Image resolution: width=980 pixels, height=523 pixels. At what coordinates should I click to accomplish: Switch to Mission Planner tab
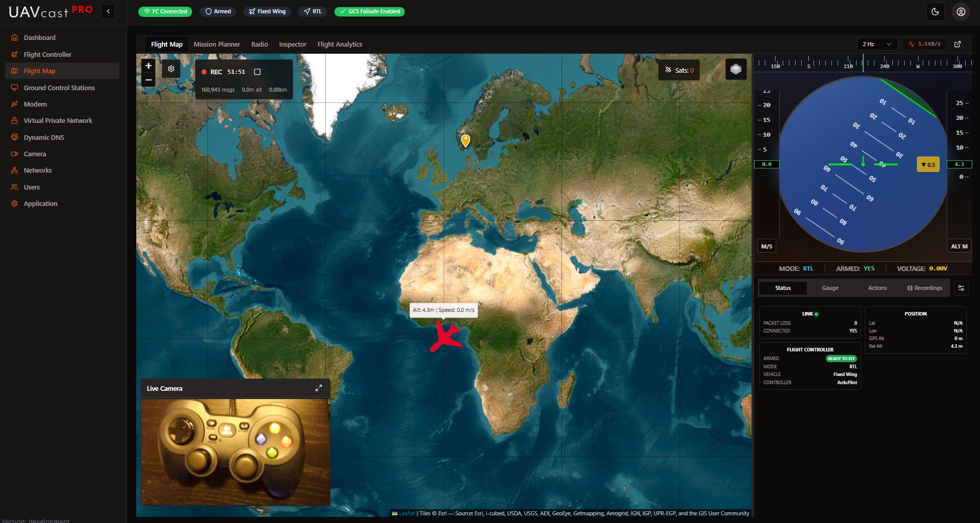[217, 45]
